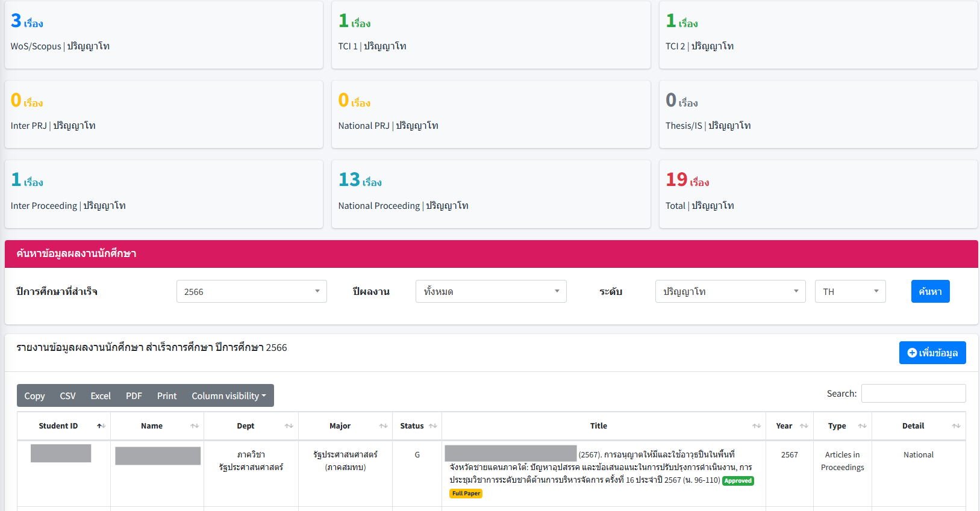The image size is (980, 511).
Task: Sort by Title column arrows
Action: 757,426
